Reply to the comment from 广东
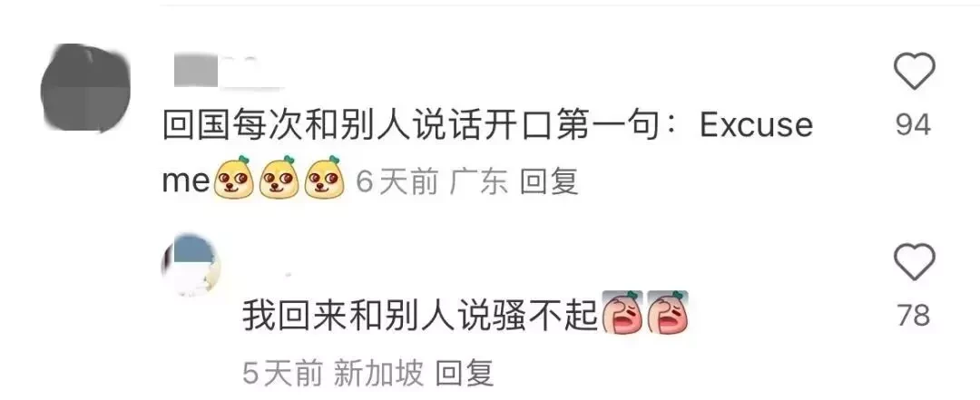This screenshot has width=980, height=400. point(549,182)
